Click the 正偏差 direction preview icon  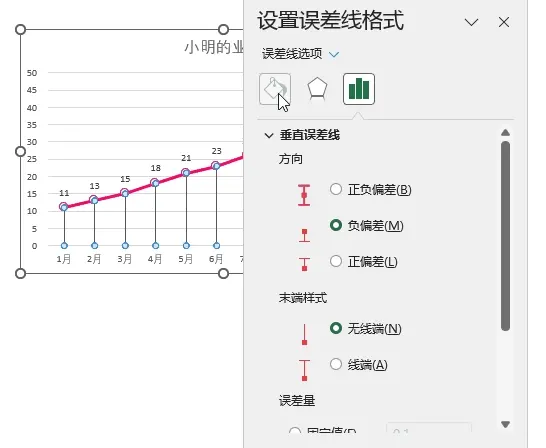click(x=304, y=264)
